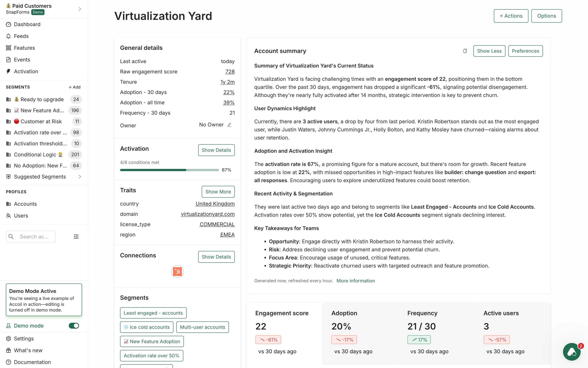Open the notification chat bubble in bottom corner

[x=572, y=352]
